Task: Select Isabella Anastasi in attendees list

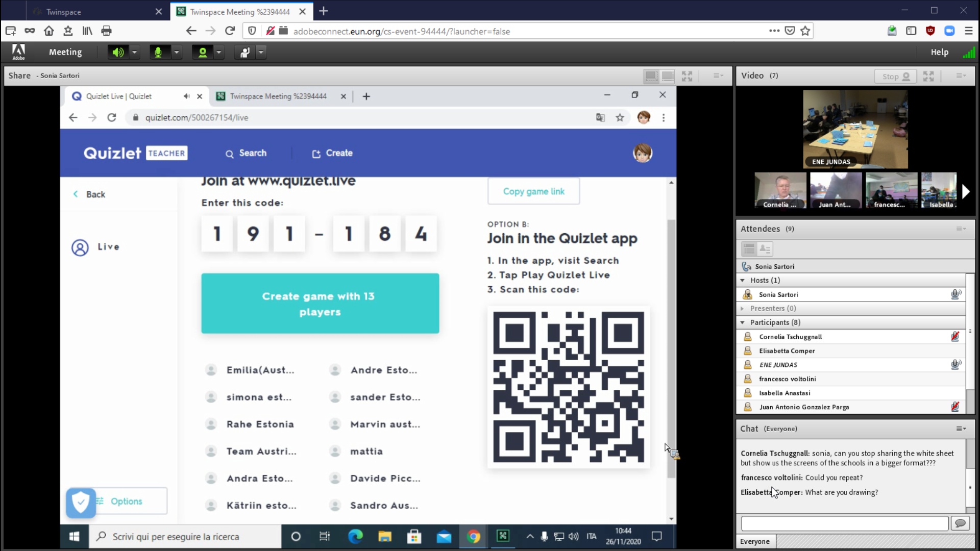Action: [851, 393]
